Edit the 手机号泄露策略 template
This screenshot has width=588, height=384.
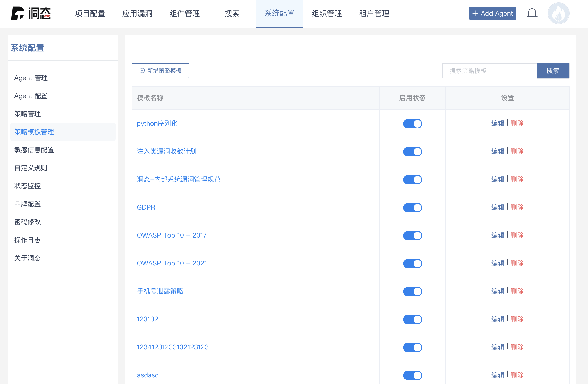(498, 291)
